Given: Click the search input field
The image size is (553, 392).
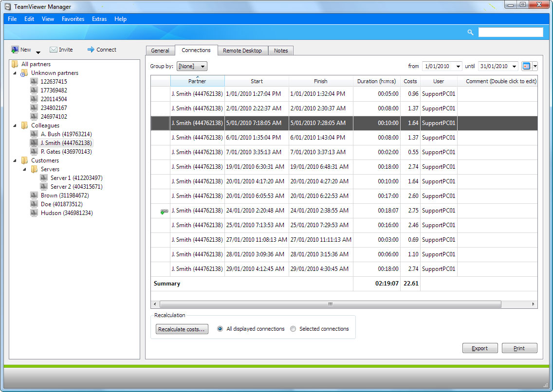Looking at the screenshot, I should 510,32.
